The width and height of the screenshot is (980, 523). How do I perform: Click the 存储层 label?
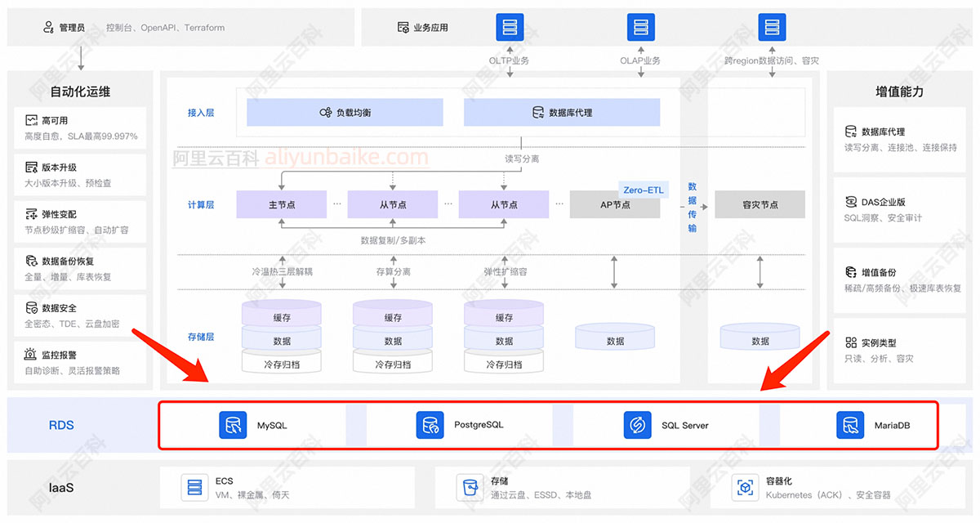(x=201, y=336)
